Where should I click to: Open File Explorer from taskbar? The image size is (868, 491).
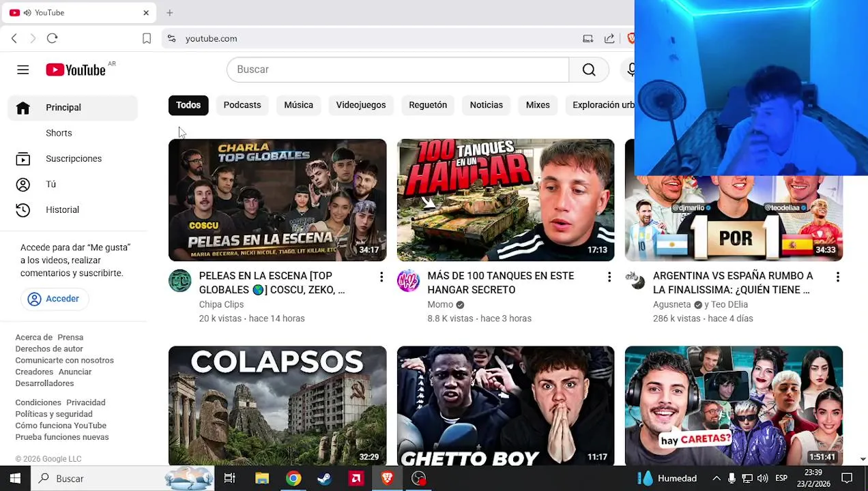point(262,479)
